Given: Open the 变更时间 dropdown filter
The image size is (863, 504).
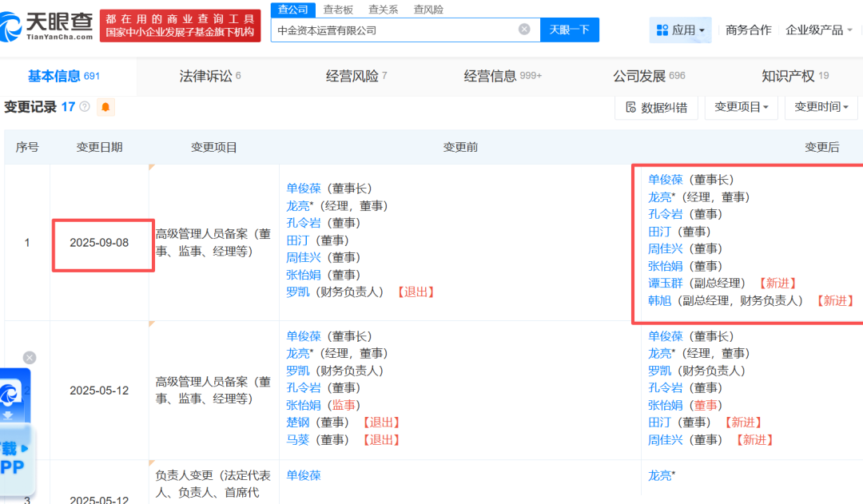Looking at the screenshot, I should pos(821,107).
